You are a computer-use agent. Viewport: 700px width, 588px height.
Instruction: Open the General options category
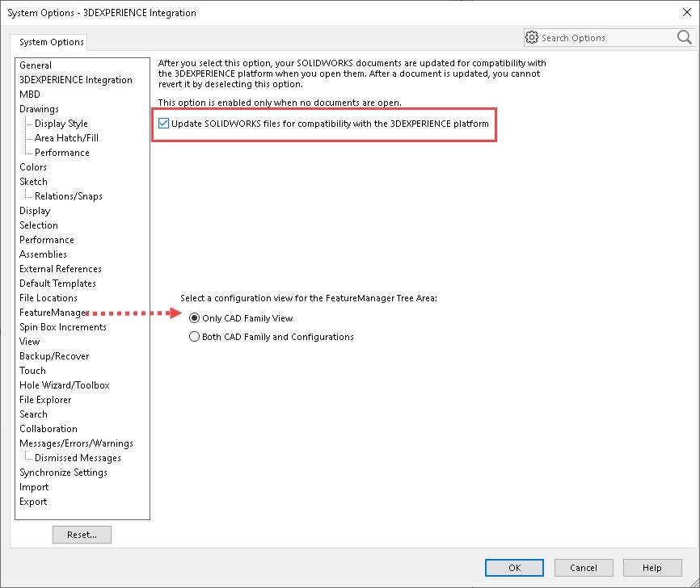click(x=36, y=65)
